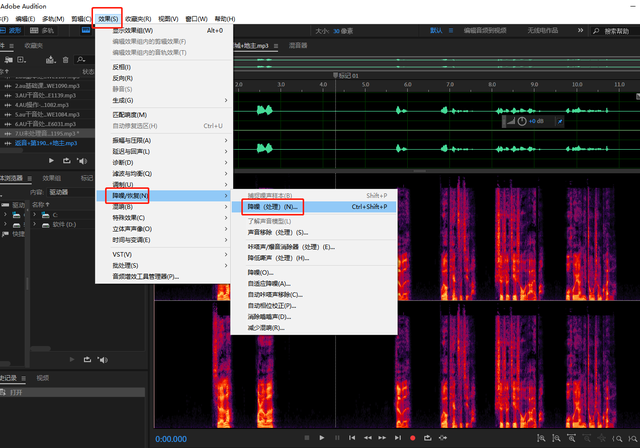Expand the 生成(G) submenu arrow
The width and height of the screenshot is (640, 448).
tap(226, 100)
